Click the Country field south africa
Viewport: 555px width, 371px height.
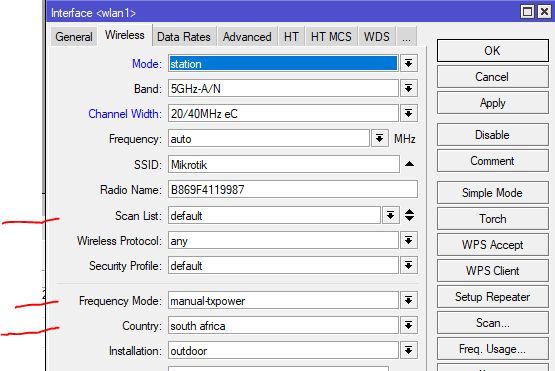[283, 325]
